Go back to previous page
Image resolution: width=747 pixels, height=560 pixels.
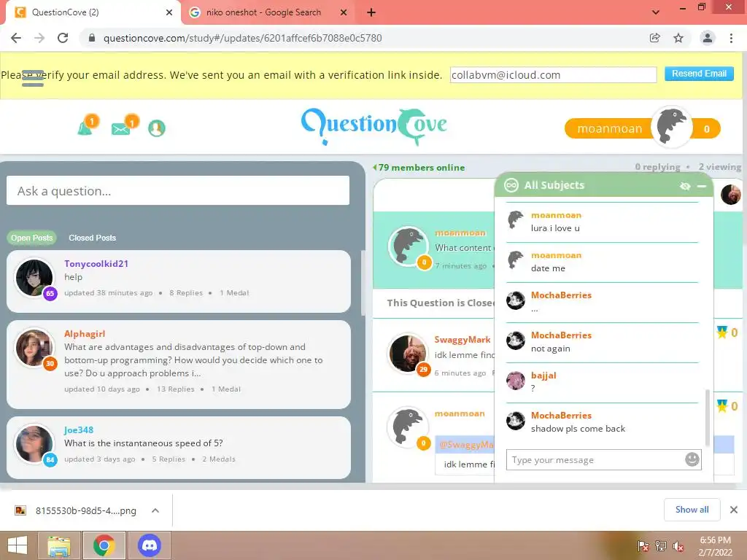click(16, 38)
